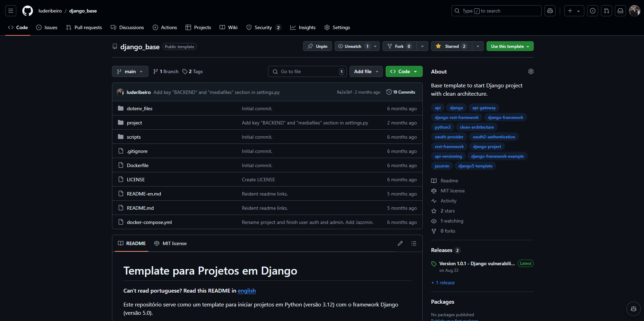This screenshot has width=644, height=321.
Task: Open 19 Commits history
Action: [401, 92]
